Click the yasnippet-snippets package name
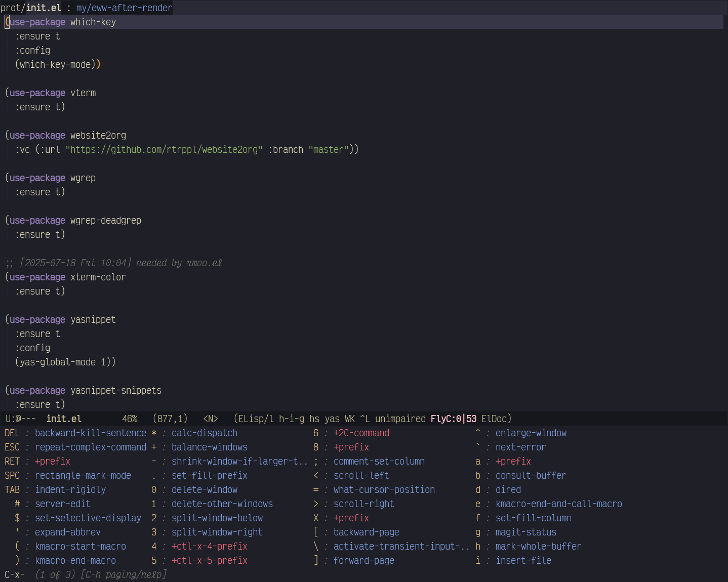This screenshot has width=728, height=582. (116, 390)
